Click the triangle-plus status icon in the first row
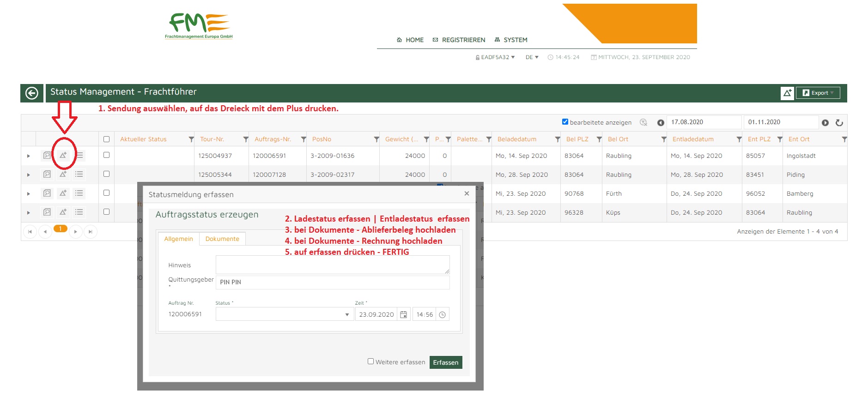 tap(63, 156)
